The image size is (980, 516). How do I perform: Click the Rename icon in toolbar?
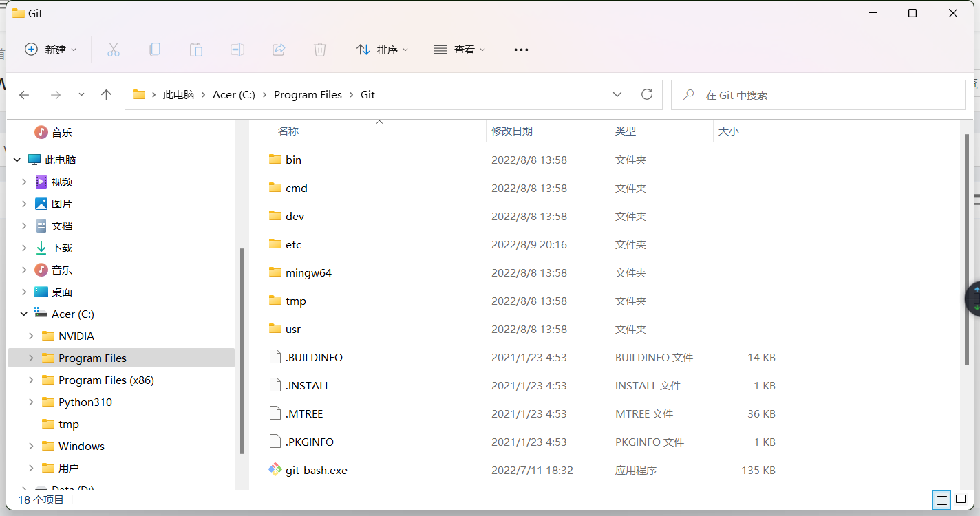pyautogui.click(x=237, y=50)
